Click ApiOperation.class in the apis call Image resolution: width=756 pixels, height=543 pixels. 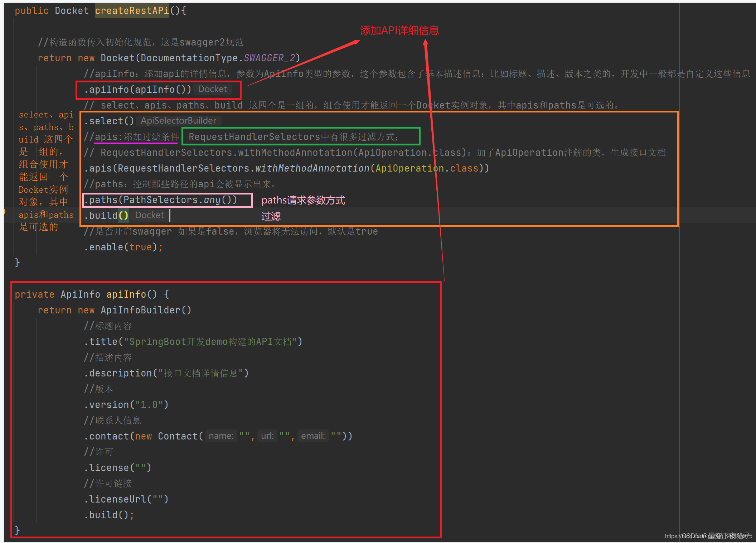[x=427, y=168]
